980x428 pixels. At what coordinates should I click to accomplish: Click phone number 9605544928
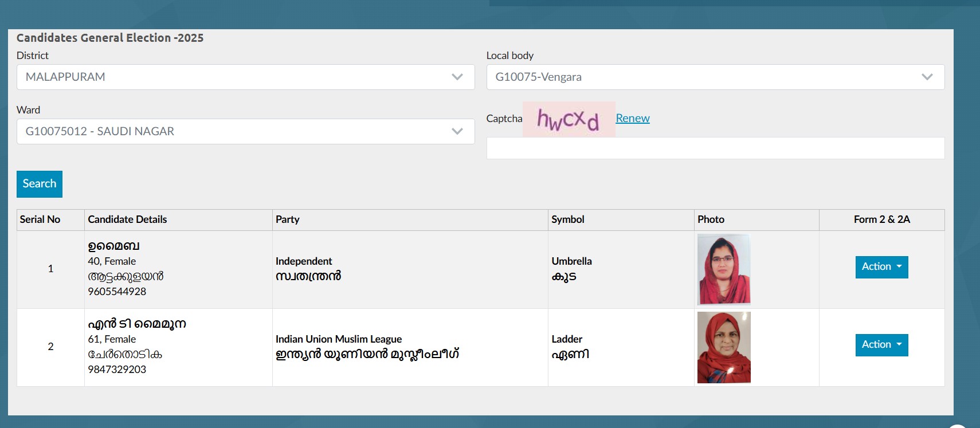[x=117, y=292]
